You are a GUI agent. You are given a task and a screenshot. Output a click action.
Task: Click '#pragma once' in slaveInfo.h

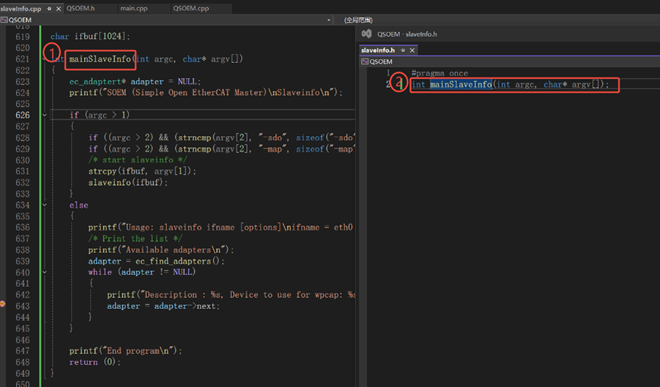click(439, 73)
